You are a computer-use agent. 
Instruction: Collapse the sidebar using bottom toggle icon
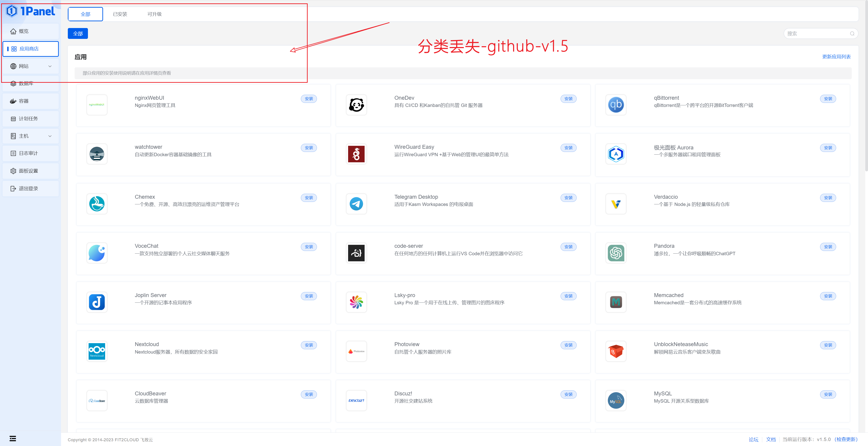click(x=12, y=438)
